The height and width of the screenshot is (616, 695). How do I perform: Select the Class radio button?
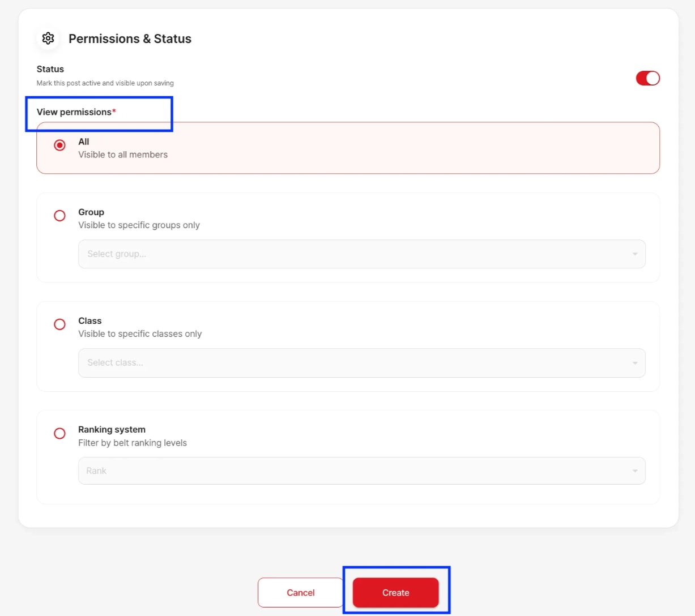(x=59, y=324)
